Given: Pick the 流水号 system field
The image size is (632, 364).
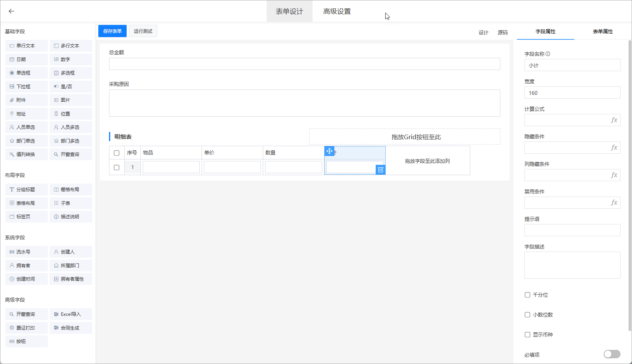Looking at the screenshot, I should tap(26, 252).
